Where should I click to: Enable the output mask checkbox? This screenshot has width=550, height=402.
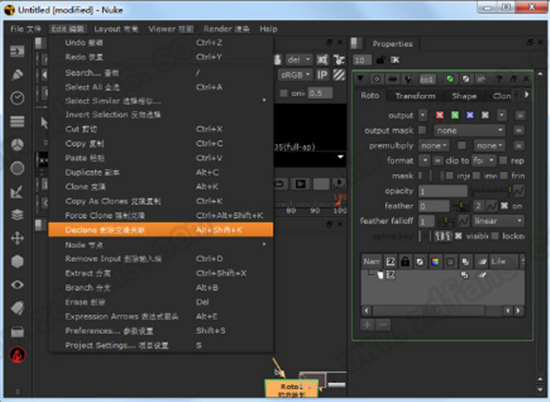(x=423, y=130)
